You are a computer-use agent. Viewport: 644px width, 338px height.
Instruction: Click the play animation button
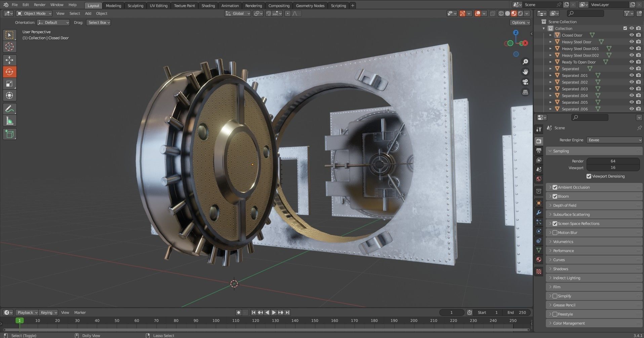[x=274, y=312]
